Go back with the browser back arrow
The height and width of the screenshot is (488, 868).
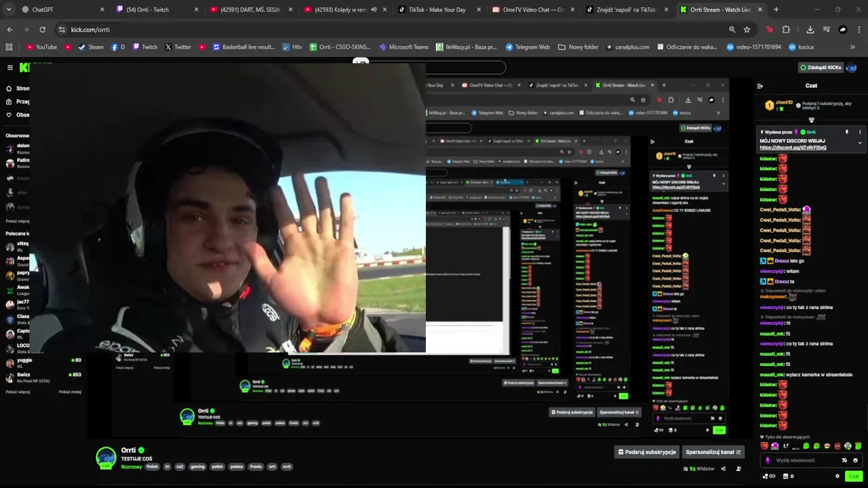pyautogui.click(x=9, y=30)
